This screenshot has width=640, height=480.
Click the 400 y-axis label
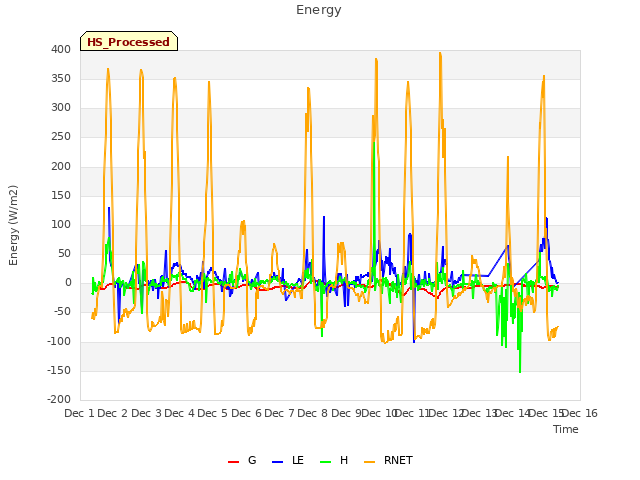tap(61, 49)
